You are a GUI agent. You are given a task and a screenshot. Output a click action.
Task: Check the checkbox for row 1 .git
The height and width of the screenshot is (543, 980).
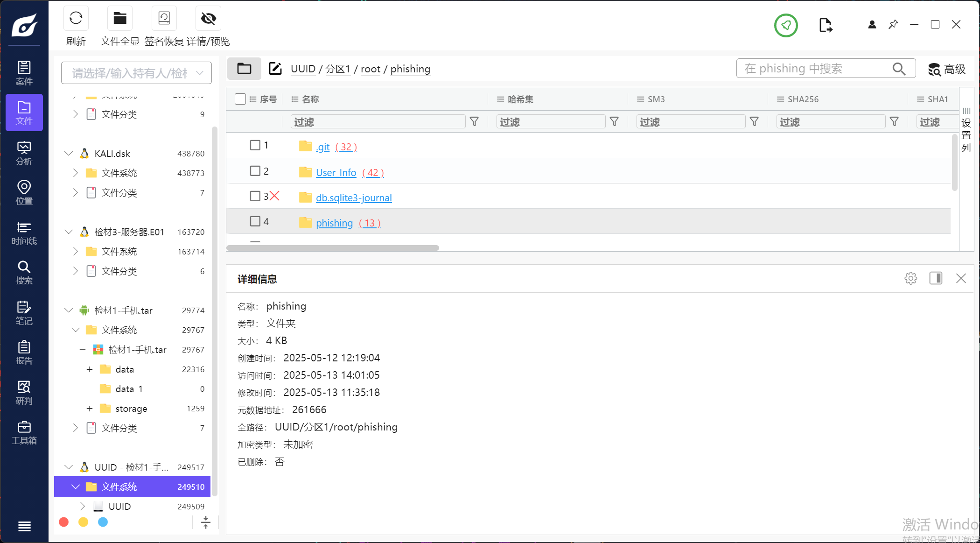click(x=255, y=145)
